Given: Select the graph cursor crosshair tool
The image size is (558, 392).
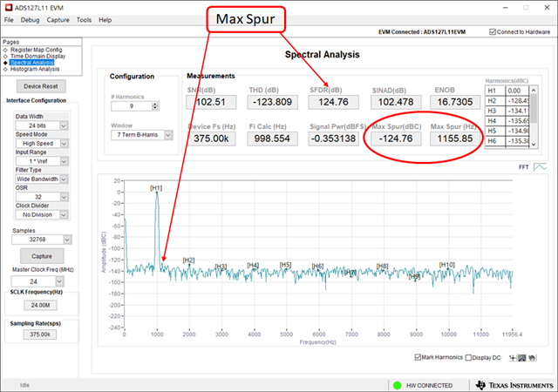Looking at the screenshot, I should [x=513, y=358].
